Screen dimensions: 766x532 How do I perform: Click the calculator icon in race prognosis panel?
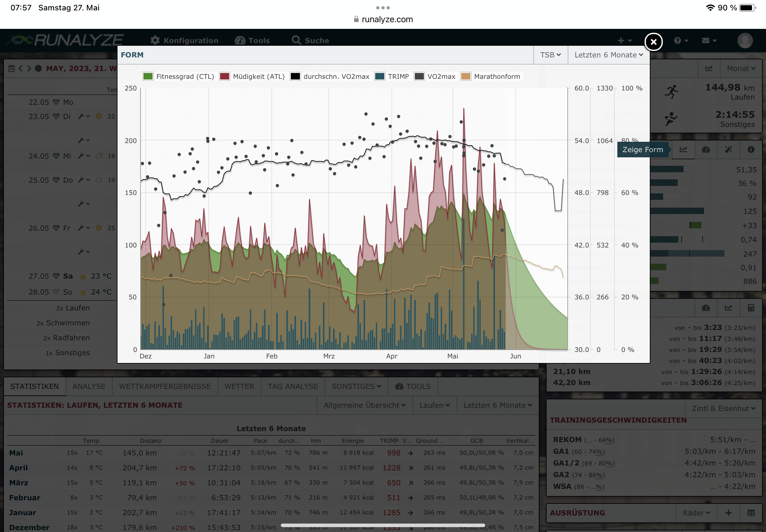click(x=751, y=308)
